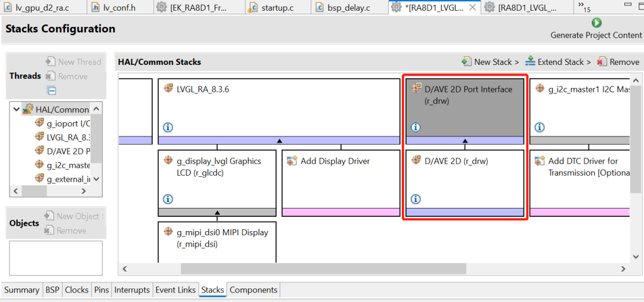The width and height of the screenshot is (644, 302).
Task: Click the stacks horizontal scrollbar thumb
Action: click(324, 269)
